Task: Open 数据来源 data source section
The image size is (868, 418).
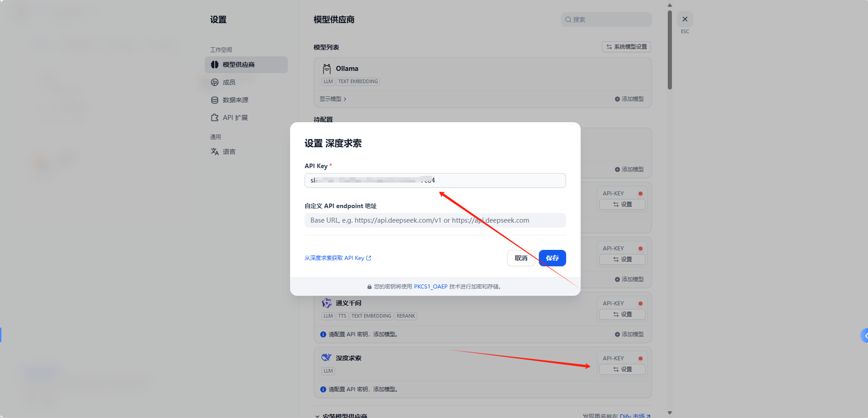Action: click(x=235, y=100)
